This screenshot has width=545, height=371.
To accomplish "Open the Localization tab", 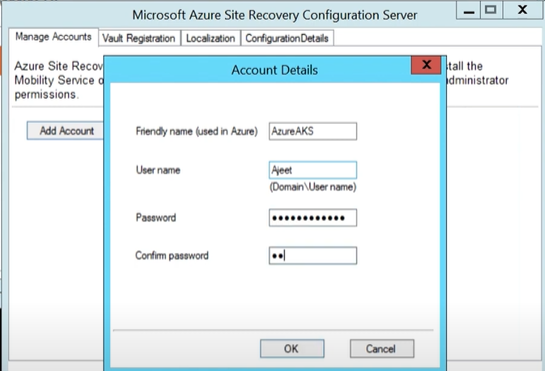I will (x=211, y=38).
